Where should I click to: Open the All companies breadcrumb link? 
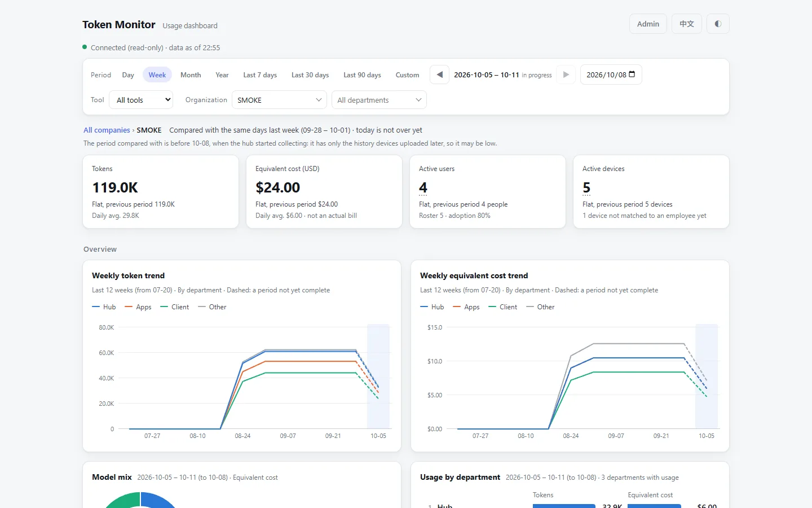(107, 130)
